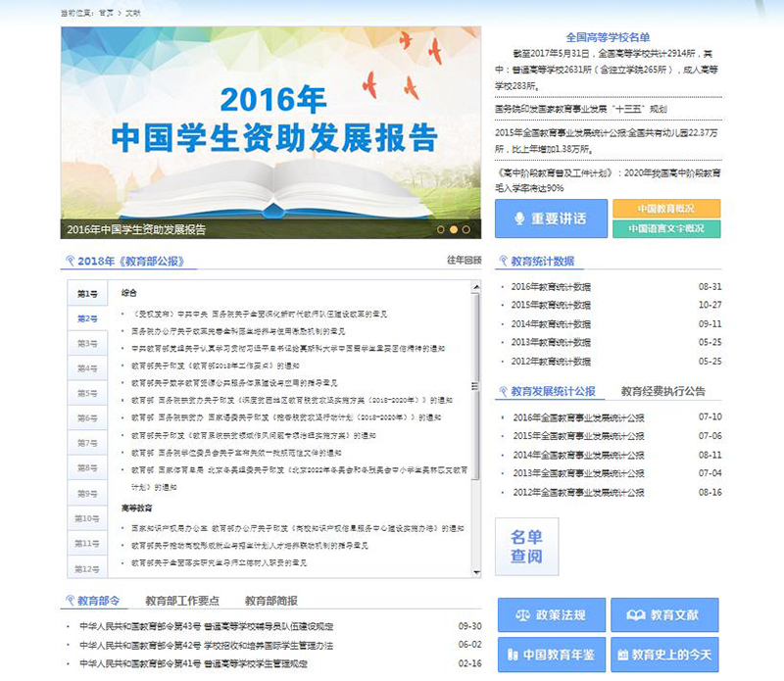The image size is (784, 681).
Task: Click the icon beside 教育统计数据 heading
Action: tap(503, 262)
